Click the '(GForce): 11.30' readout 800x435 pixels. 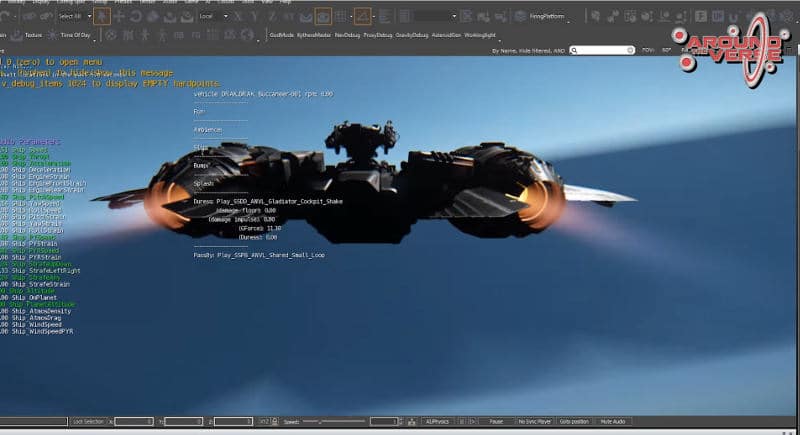[x=260, y=228]
